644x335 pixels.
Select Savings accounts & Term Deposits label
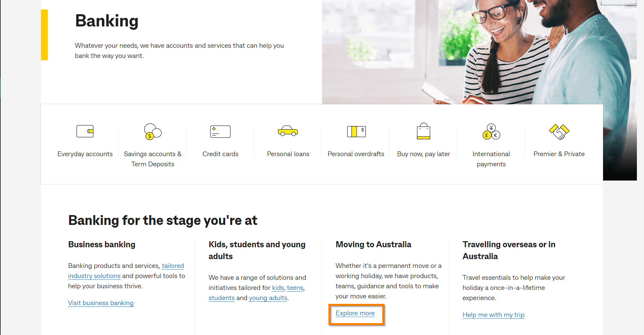click(153, 159)
